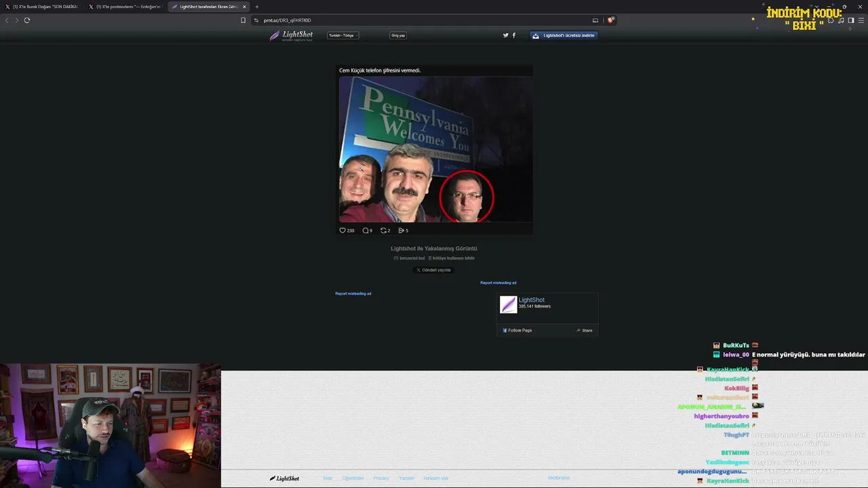Click the LightShot logo in the footer
Viewport: 868px width, 488px height.
click(285, 479)
